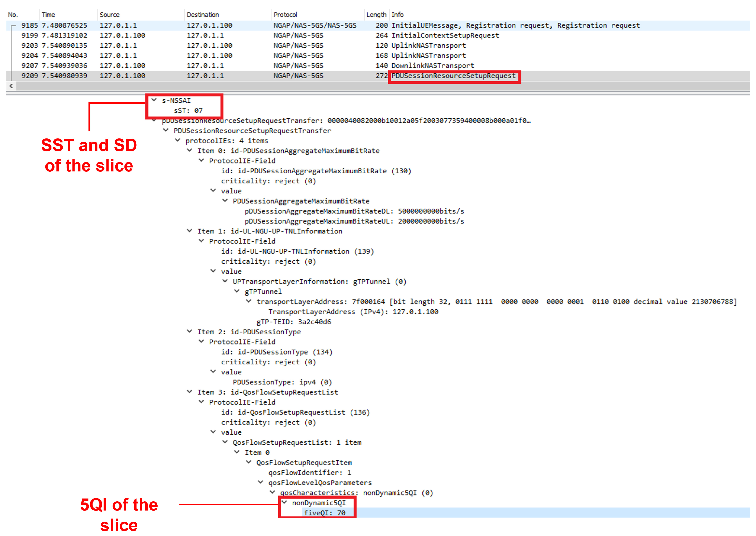Collapse Item 0 id-PDUSessionAggregateMaximumBitRate node
This screenshot has width=756, height=536.
(x=189, y=150)
